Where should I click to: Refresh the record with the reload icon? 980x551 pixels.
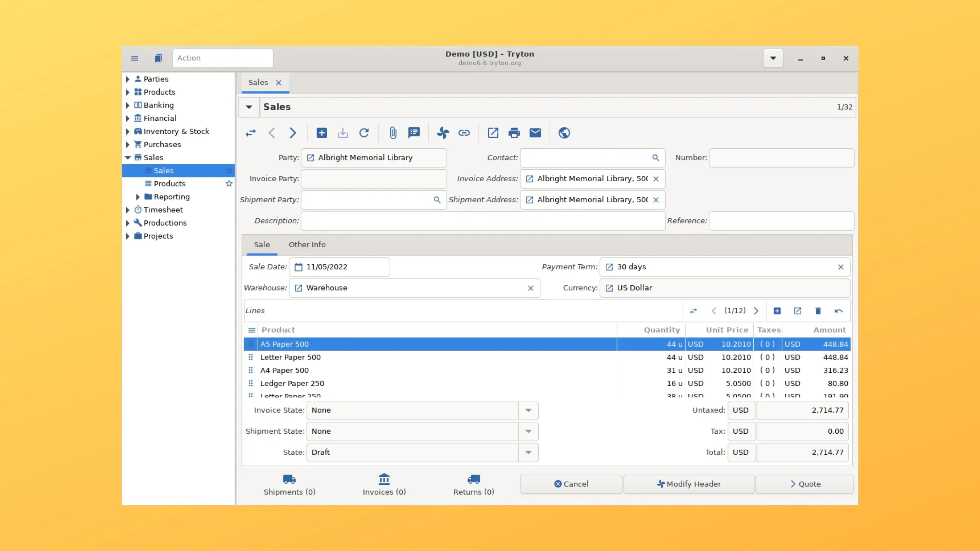click(364, 133)
